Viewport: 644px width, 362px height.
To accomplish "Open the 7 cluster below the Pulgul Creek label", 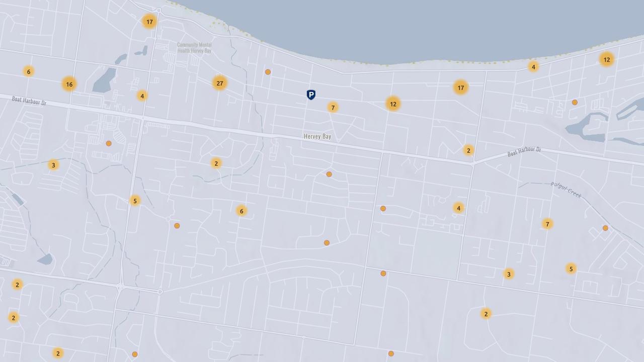I will point(547,224).
